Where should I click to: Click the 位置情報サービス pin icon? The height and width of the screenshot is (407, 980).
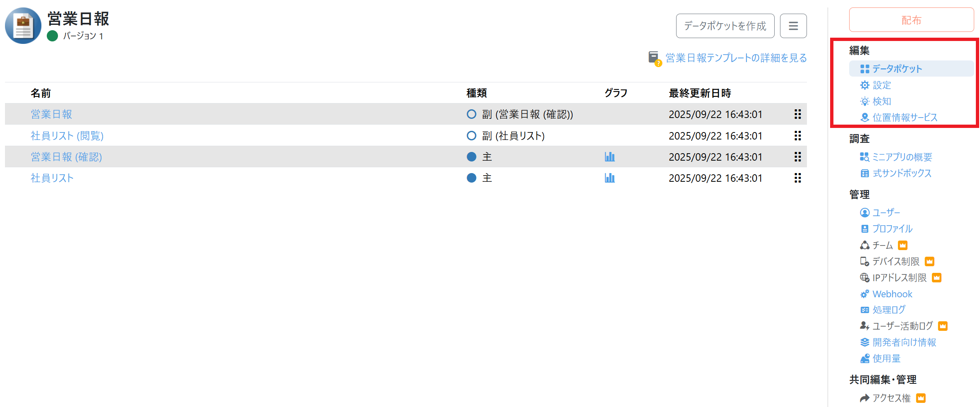point(864,118)
